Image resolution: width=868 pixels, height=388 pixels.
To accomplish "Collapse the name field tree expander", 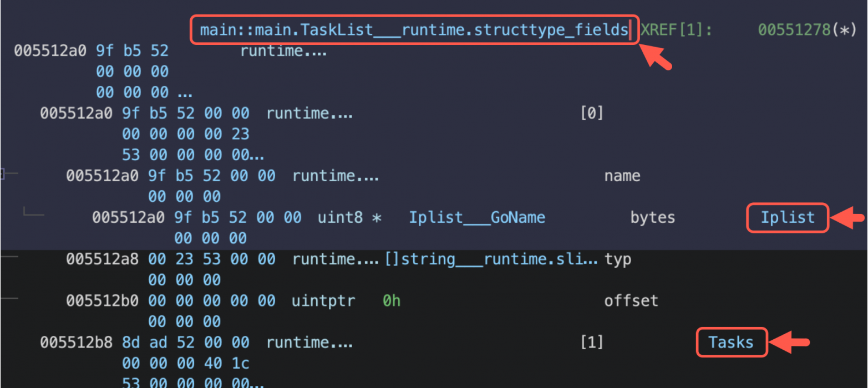I will (x=2, y=175).
